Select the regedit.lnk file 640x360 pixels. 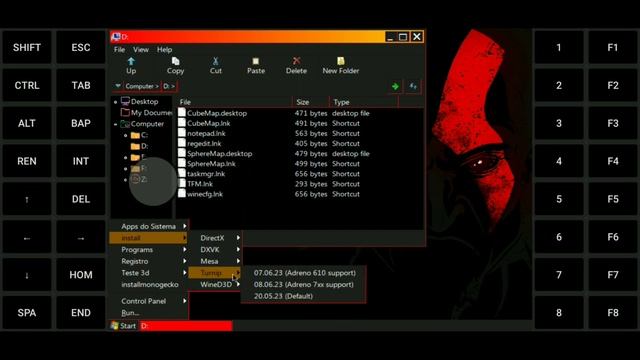pos(204,144)
